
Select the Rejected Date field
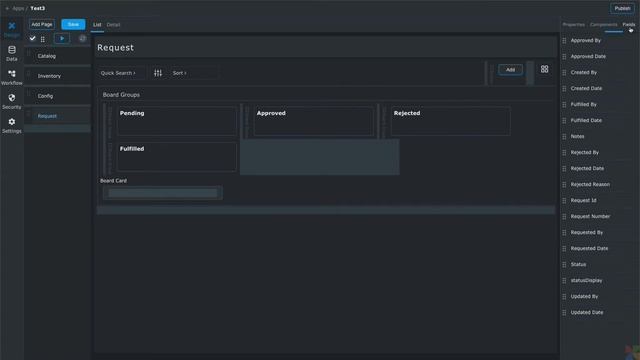pyautogui.click(x=587, y=168)
